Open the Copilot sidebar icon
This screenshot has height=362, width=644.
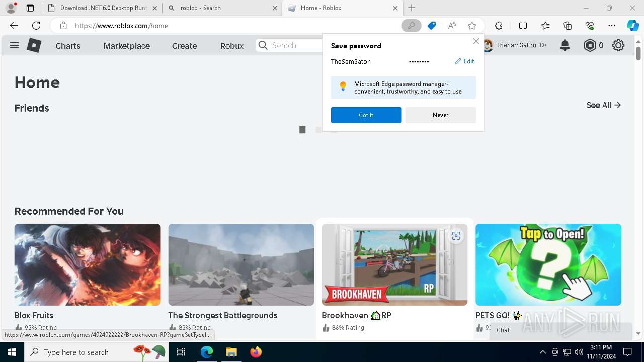pyautogui.click(x=633, y=26)
